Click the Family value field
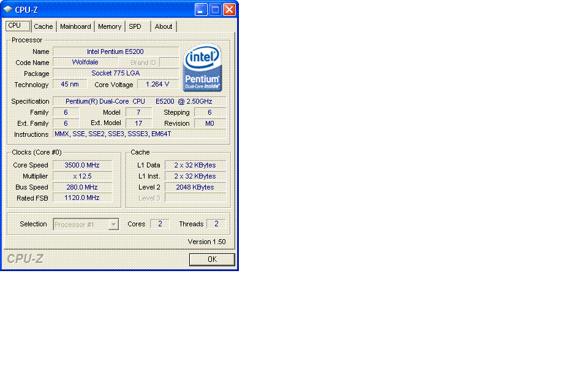The height and width of the screenshot is (368, 588). point(66,112)
